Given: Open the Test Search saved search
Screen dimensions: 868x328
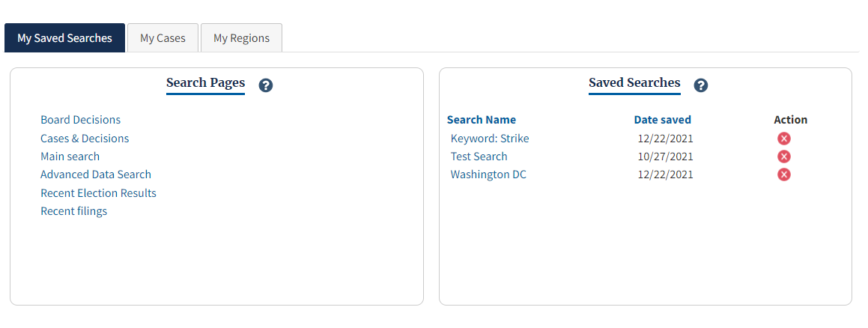Looking at the screenshot, I should pos(479,157).
